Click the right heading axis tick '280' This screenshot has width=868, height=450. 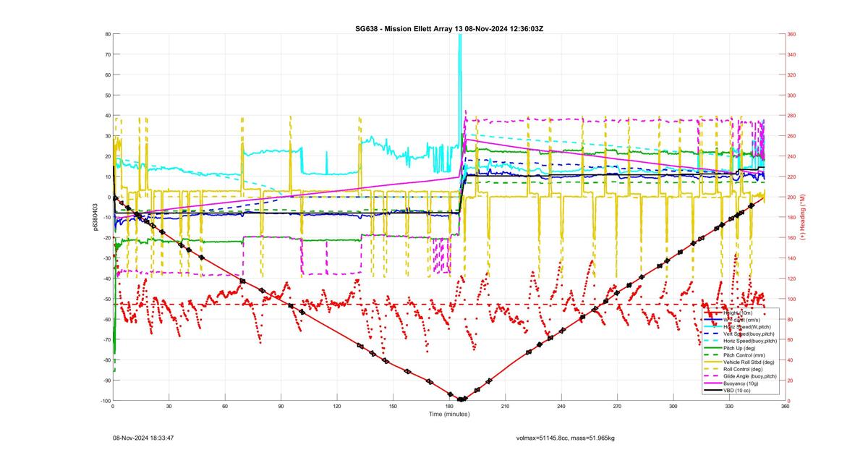pos(792,116)
